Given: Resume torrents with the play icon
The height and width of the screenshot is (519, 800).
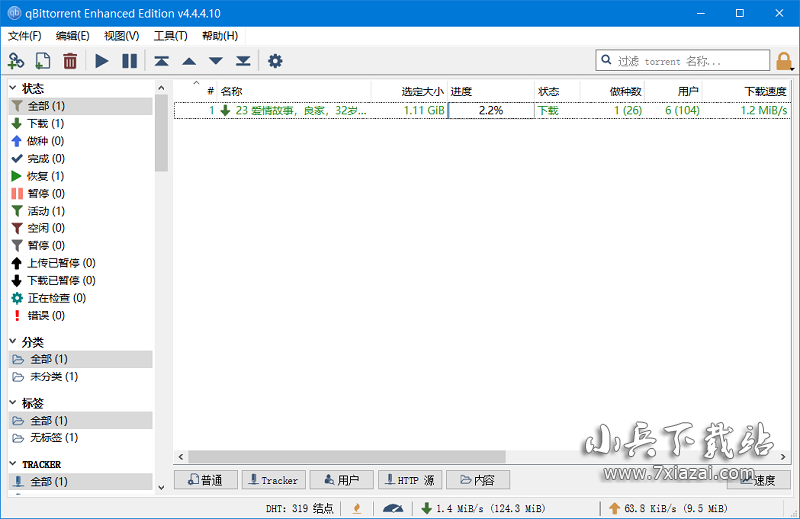Looking at the screenshot, I should pos(102,61).
